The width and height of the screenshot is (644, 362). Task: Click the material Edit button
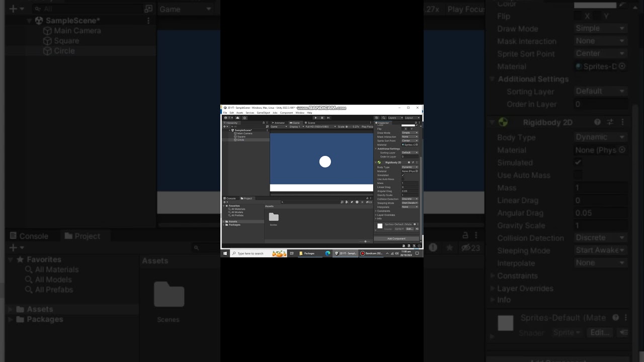coord(410,229)
